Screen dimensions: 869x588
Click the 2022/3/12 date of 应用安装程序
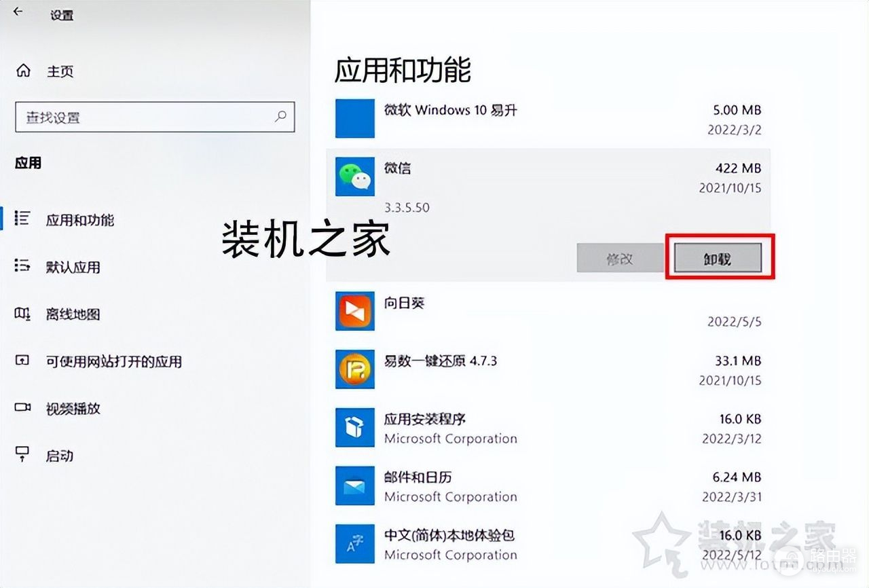click(732, 439)
